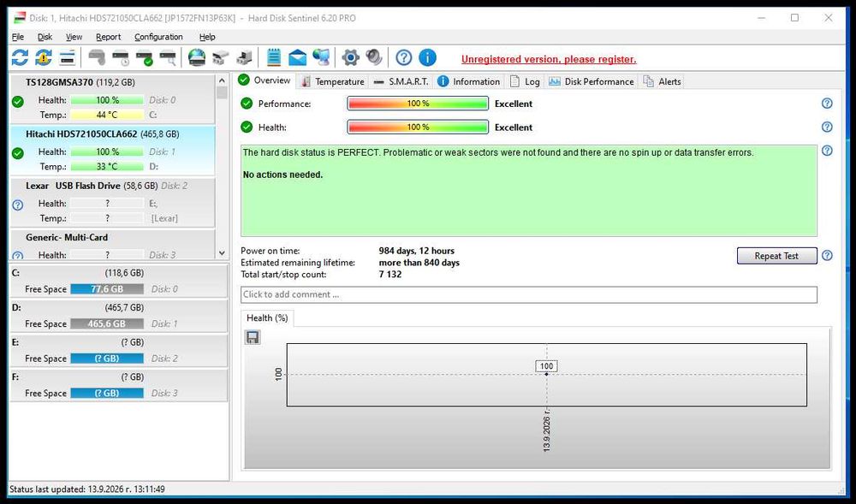Click the blue refresh arrows toolbar icon
856x504 pixels.
pyautogui.click(x=20, y=57)
